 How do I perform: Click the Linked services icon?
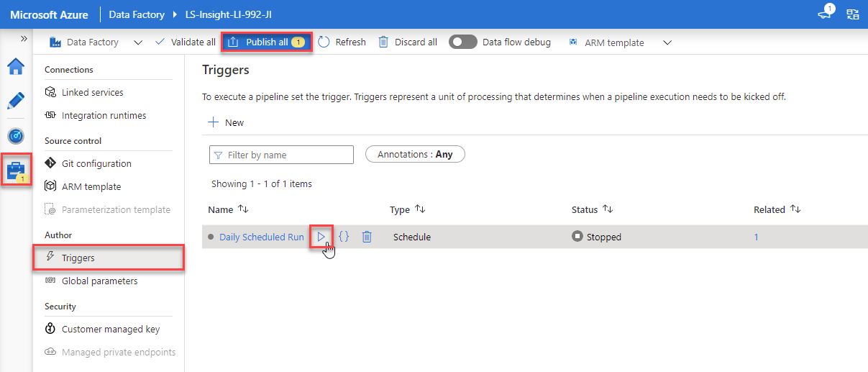50,92
